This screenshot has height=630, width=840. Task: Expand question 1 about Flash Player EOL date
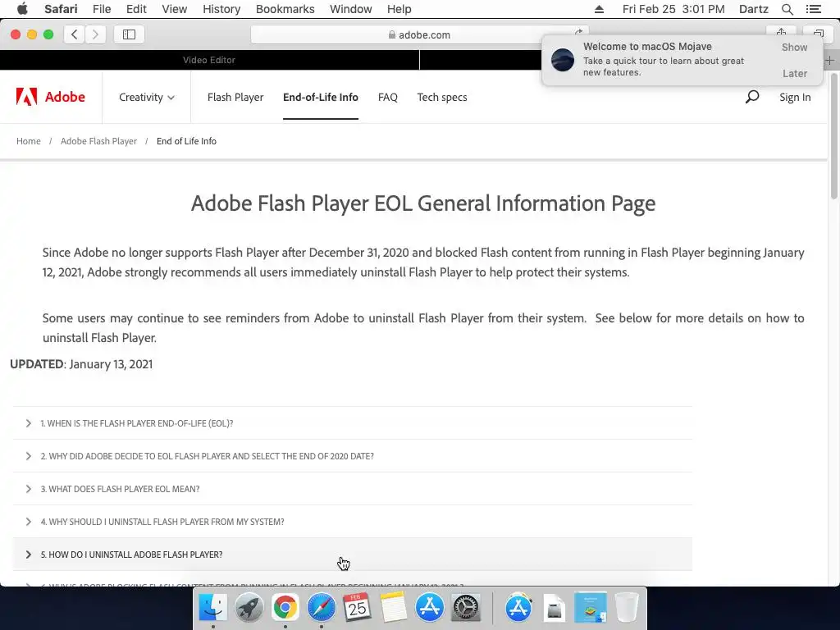point(353,423)
